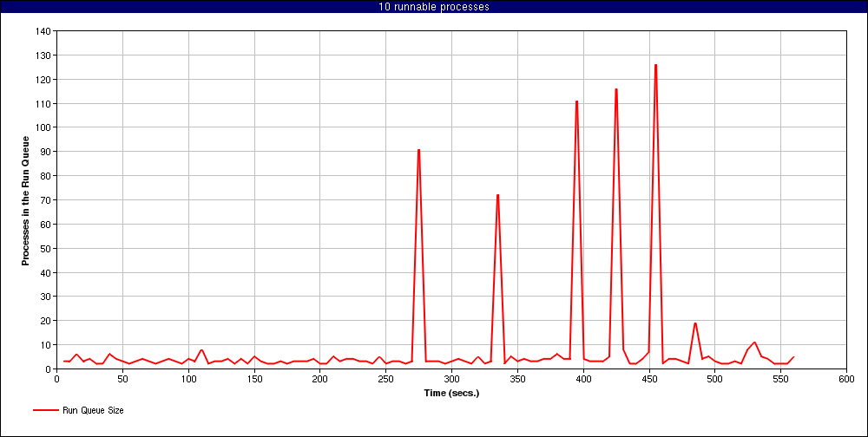Click the '10 runnable processes' chart title
The image size is (868, 437).
tap(433, 7)
